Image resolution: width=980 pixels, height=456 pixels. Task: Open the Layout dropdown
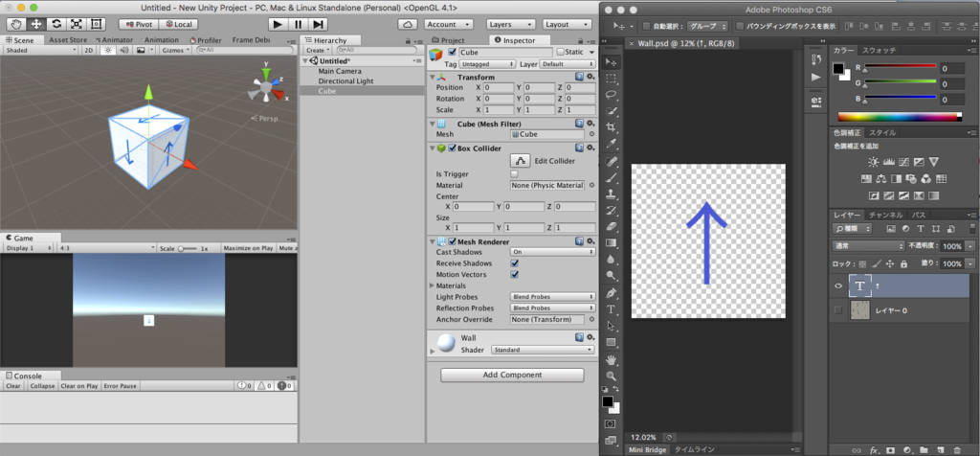point(567,24)
